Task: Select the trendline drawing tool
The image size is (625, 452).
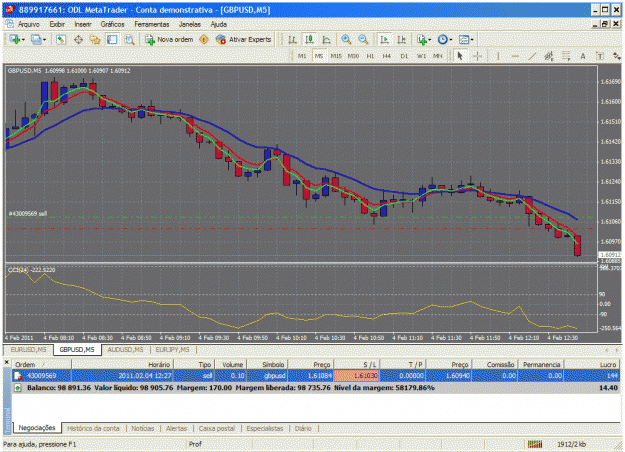Action: pos(533,56)
